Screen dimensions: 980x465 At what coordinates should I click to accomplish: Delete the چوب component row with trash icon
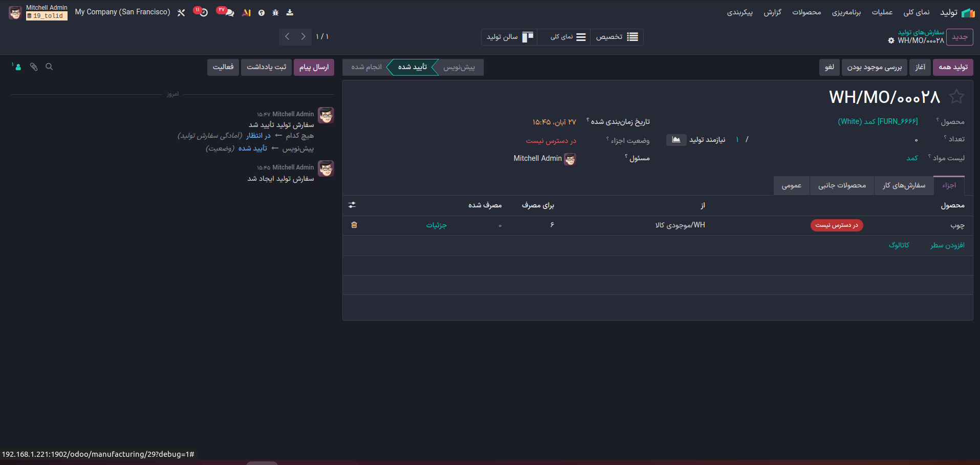point(354,225)
